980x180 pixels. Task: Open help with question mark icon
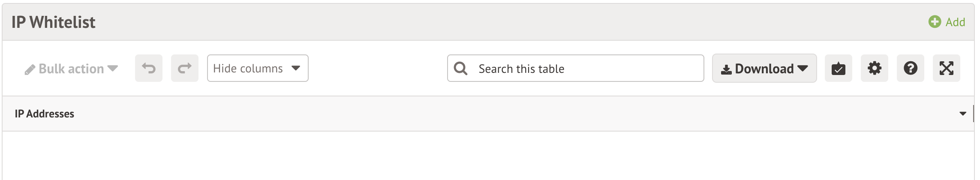911,68
